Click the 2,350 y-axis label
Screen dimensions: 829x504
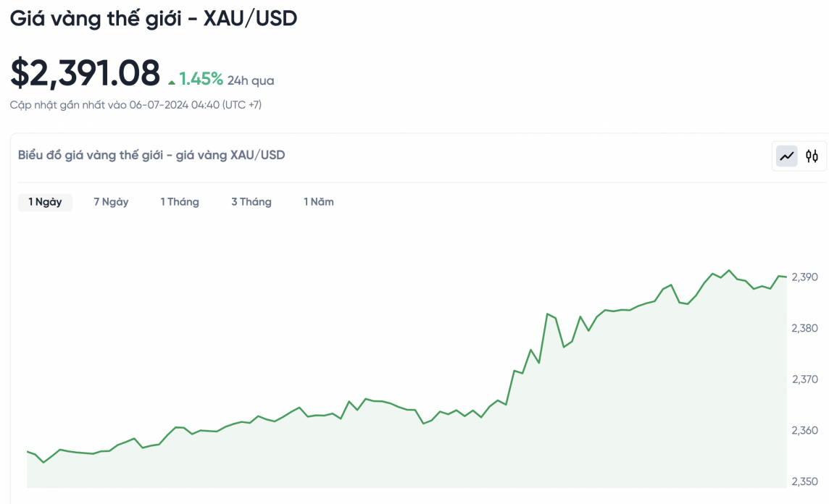click(804, 481)
